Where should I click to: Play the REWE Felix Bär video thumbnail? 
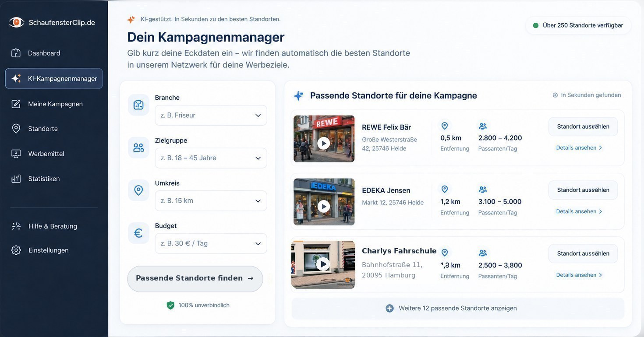pyautogui.click(x=324, y=143)
